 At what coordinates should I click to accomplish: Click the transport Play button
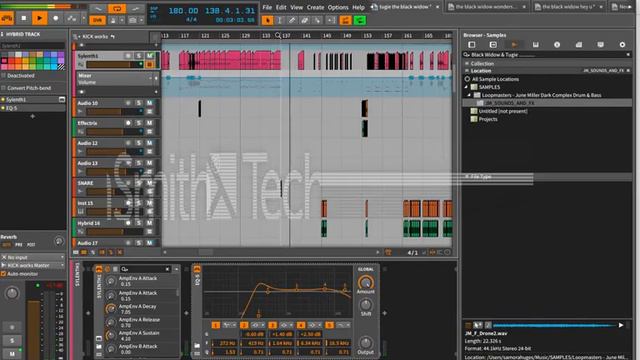(x=39, y=18)
